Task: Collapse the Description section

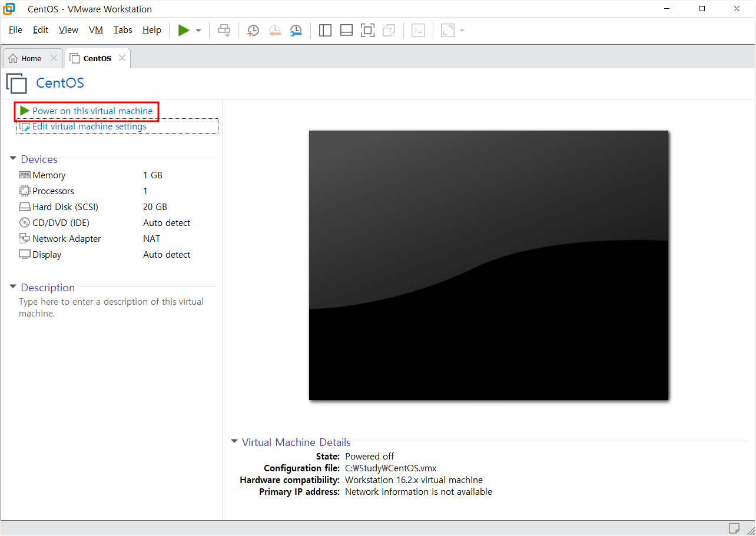Action: click(x=13, y=287)
